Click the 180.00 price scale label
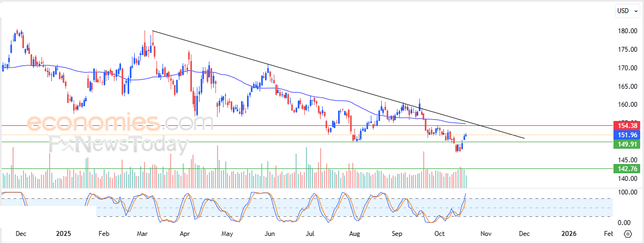644x243 pixels. (629, 31)
